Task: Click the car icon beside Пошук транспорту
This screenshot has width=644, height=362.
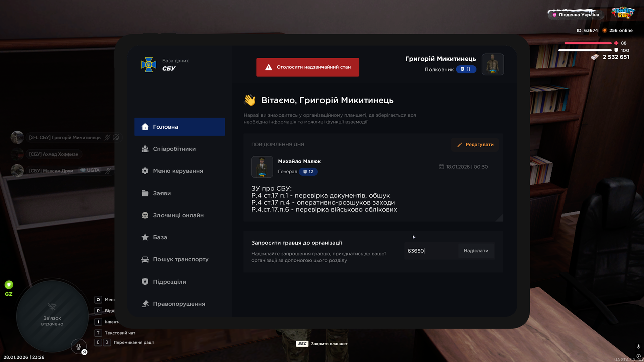Action: [145, 259]
